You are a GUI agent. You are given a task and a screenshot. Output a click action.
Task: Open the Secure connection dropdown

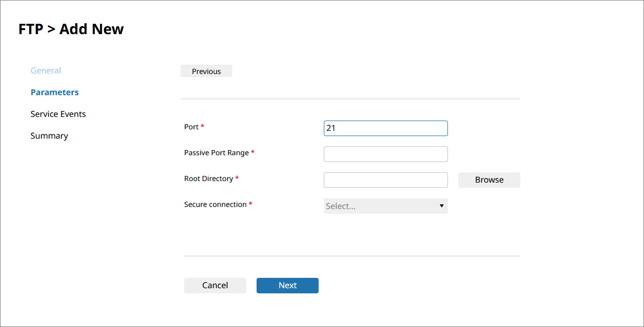tap(385, 206)
